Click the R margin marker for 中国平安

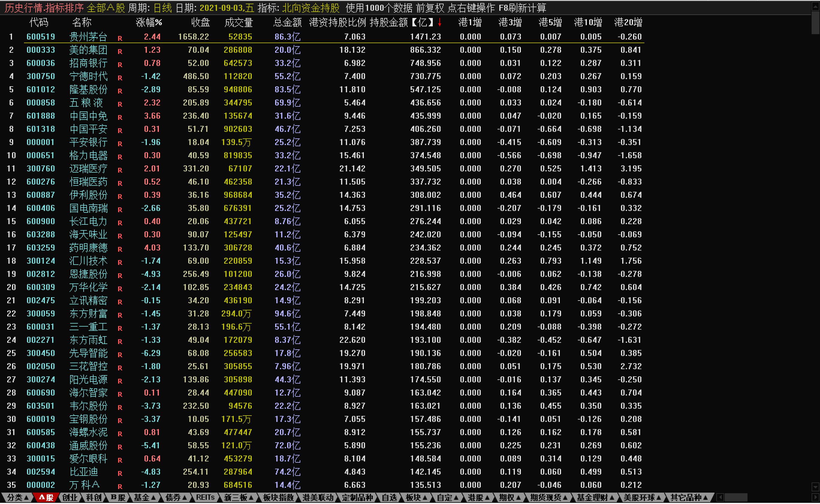click(x=120, y=130)
